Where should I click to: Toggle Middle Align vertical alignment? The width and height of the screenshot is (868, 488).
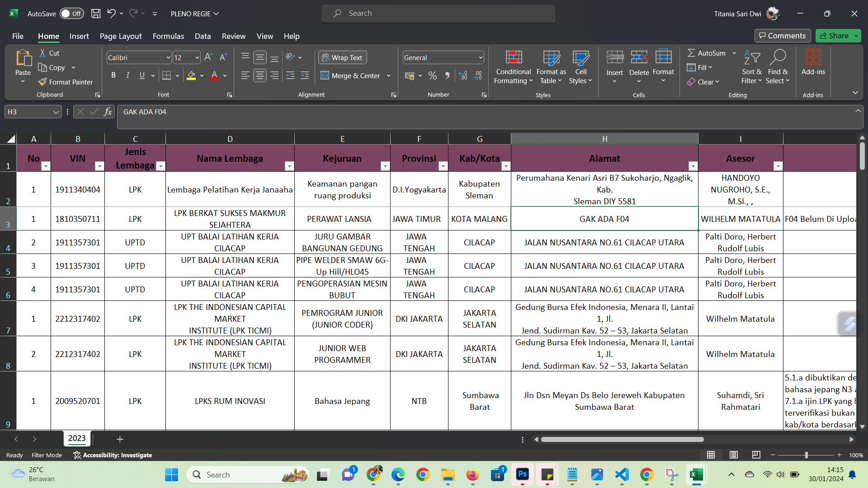tap(260, 57)
